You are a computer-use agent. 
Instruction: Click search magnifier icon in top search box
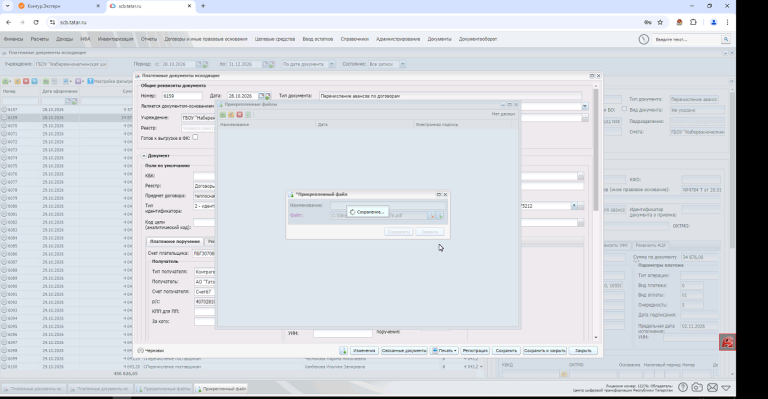click(726, 39)
